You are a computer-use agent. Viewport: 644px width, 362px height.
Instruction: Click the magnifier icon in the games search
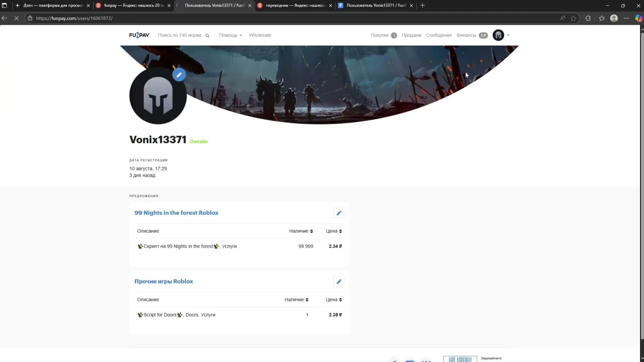(x=207, y=36)
